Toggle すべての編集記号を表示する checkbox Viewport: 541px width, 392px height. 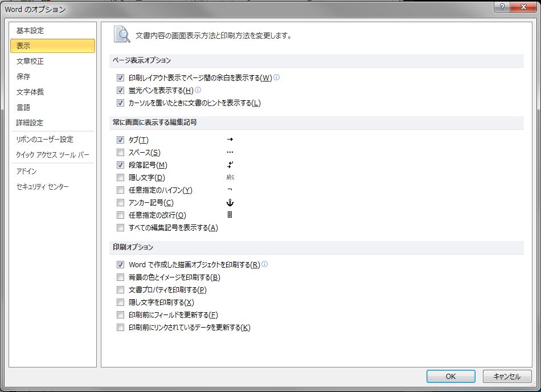pos(120,228)
